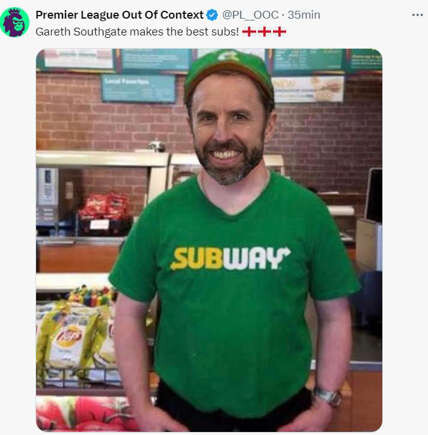This screenshot has height=435, width=428.
Task: Open the @PL_OOC handle link
Action: [x=250, y=15]
